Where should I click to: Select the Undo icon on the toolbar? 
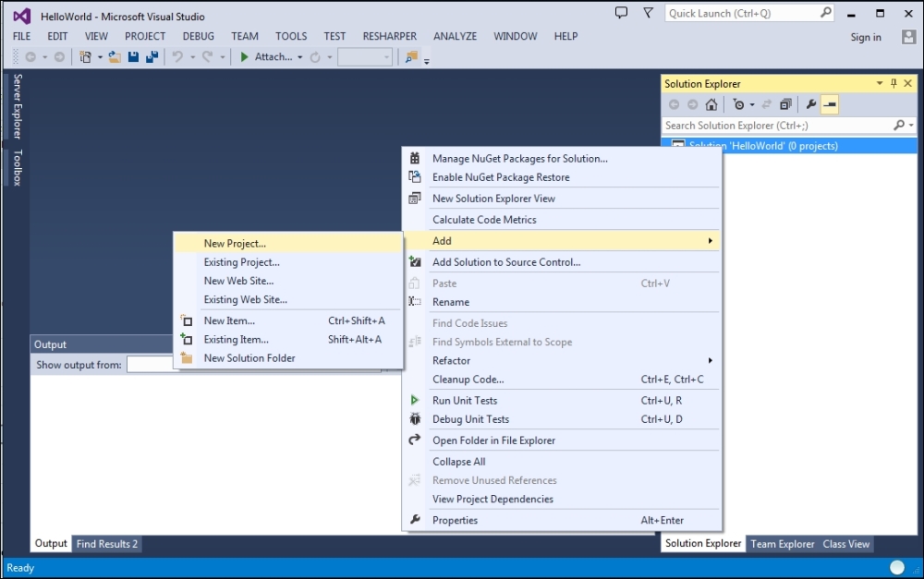click(x=176, y=56)
